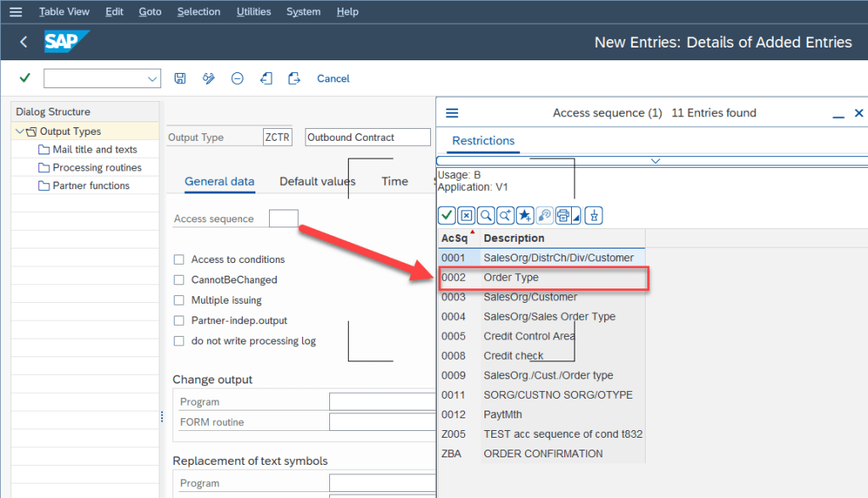Click the Save icon in toolbar

tap(180, 78)
